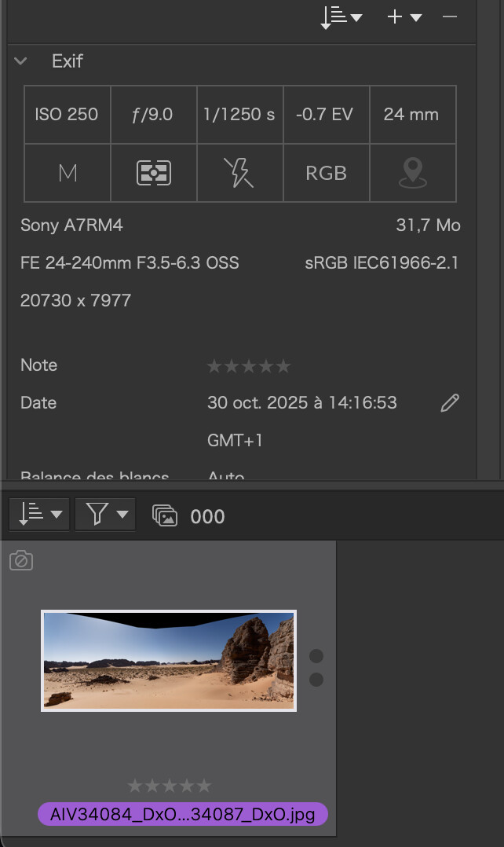Click the minus icon at panel top

450,16
